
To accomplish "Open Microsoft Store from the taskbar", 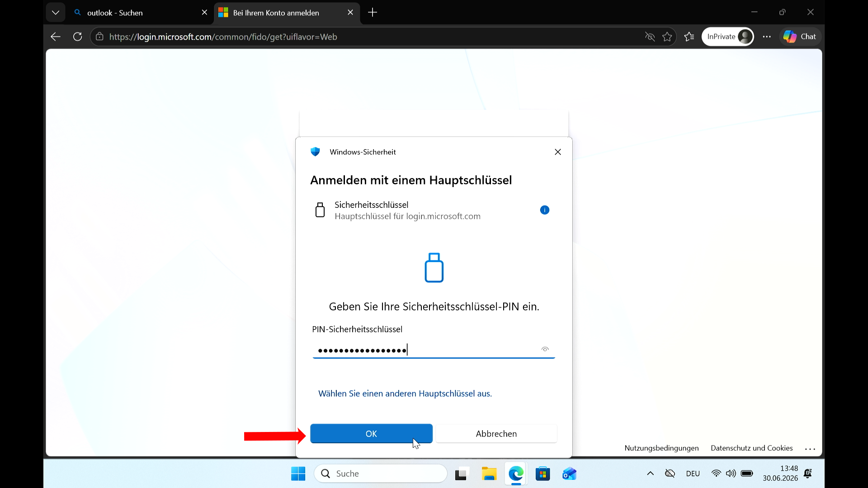I will 542,474.
